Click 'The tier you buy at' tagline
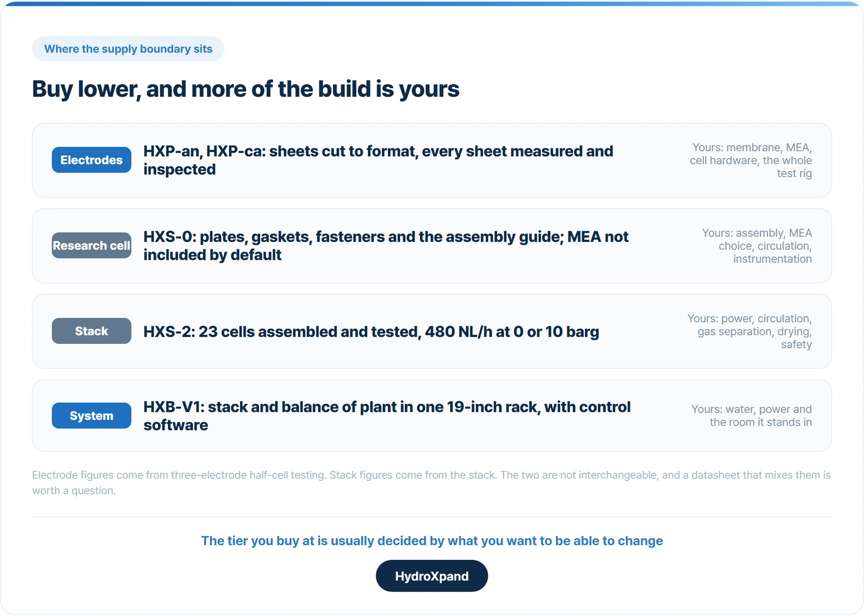This screenshot has height=616, width=864. point(432,541)
